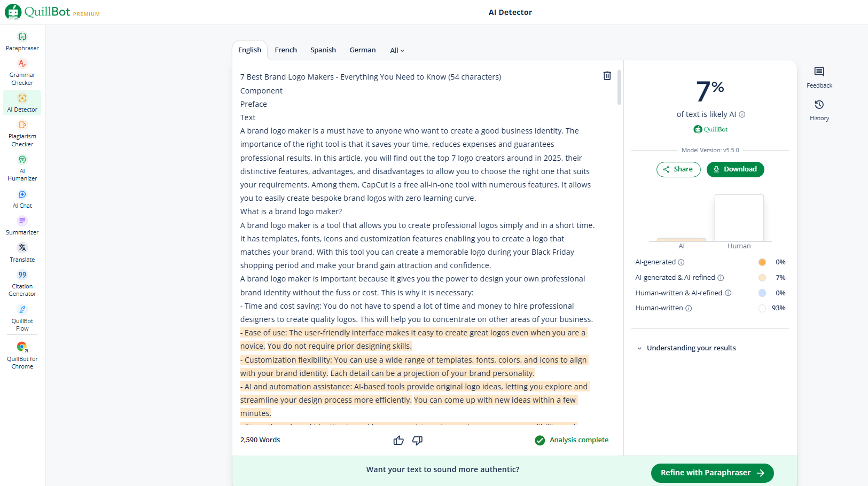Open the Feedback panel
Image resolution: width=868 pixels, height=486 pixels.
coord(819,77)
